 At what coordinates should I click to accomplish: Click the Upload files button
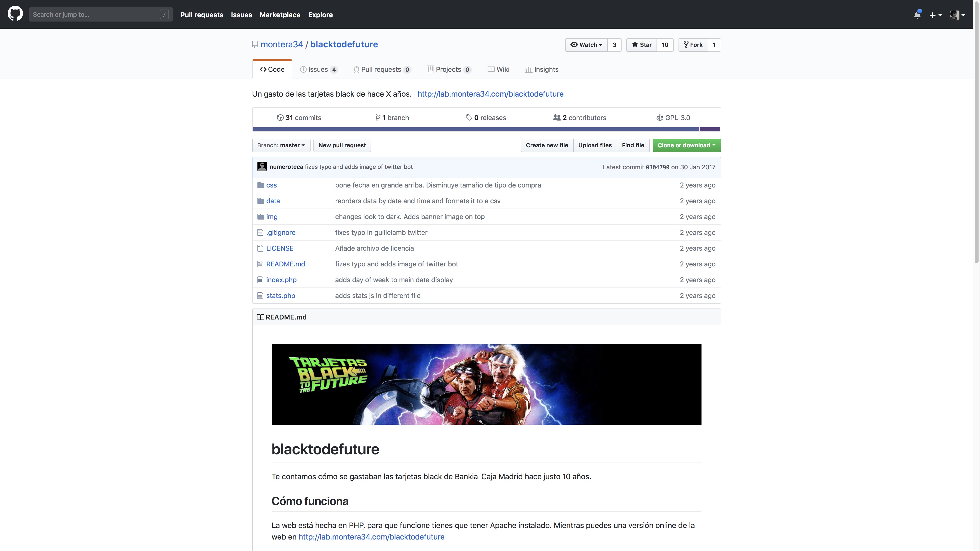point(595,145)
